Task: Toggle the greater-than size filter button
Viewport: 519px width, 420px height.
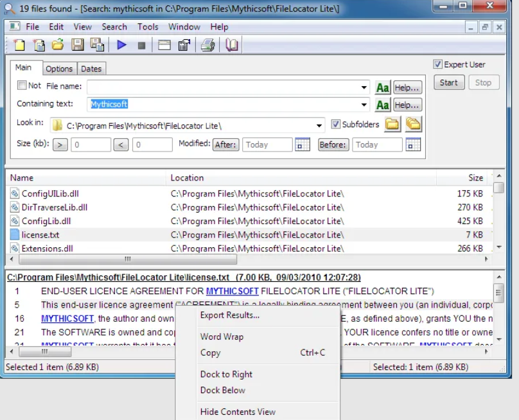Action: pos(60,144)
